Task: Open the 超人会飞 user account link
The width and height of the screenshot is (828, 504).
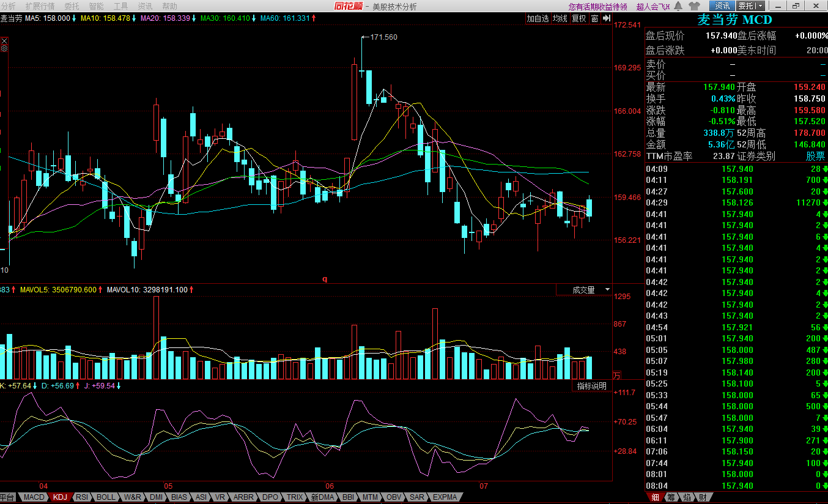Action: pyautogui.click(x=653, y=7)
